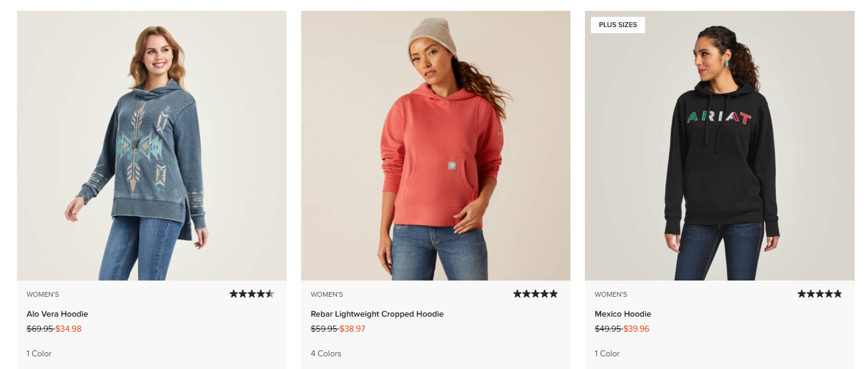Click the five-star rating on Rebar hoodie
The image size is (868, 369).
tap(535, 293)
